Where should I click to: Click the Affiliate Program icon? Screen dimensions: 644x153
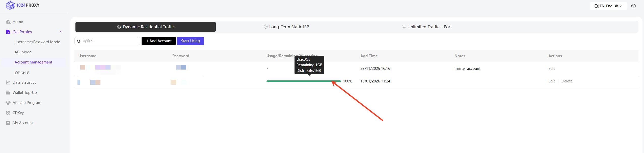8,103
